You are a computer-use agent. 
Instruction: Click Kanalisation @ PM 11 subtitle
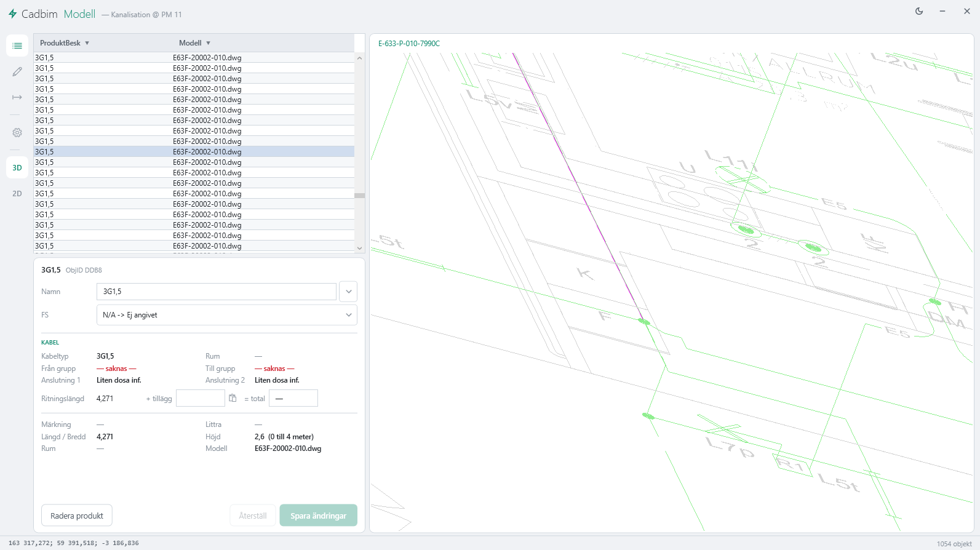click(146, 15)
